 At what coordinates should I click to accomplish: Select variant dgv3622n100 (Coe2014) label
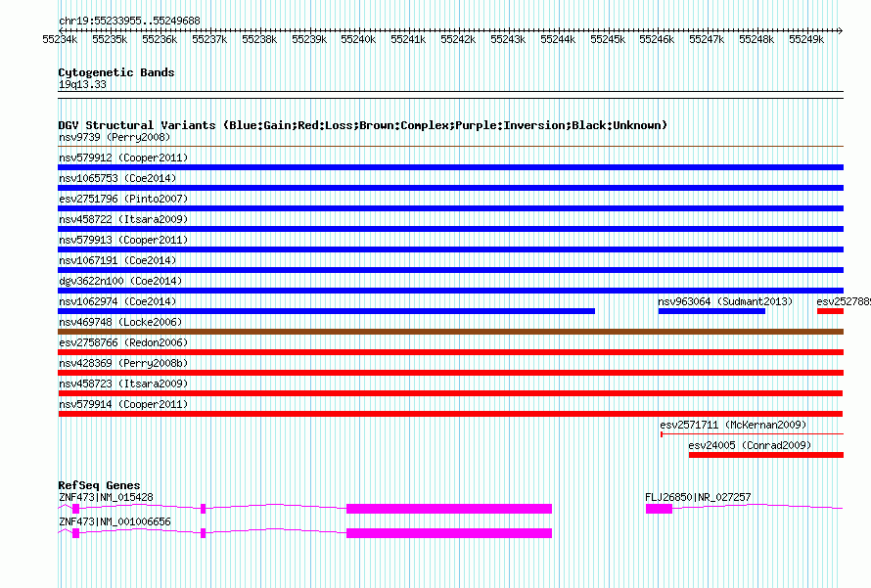[x=120, y=281]
